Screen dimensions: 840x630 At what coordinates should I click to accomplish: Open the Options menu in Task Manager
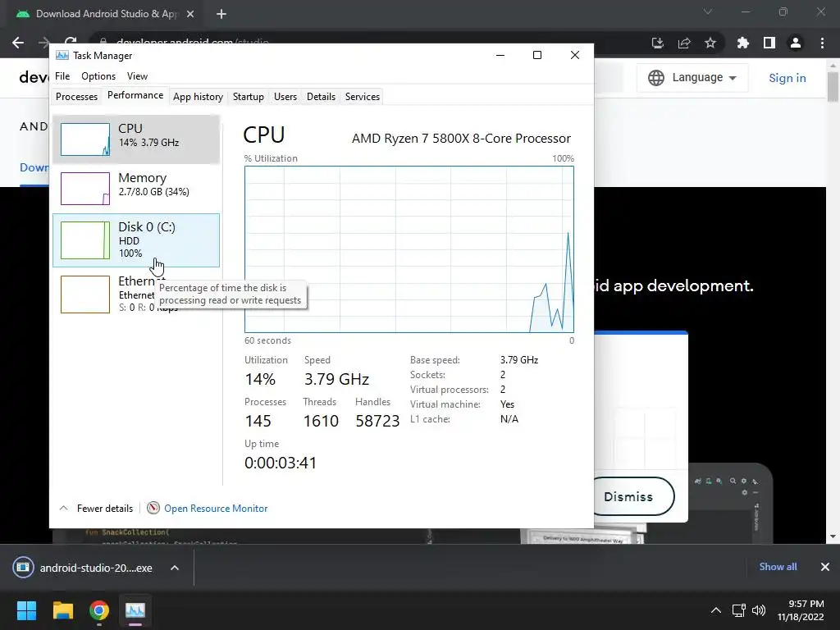(98, 76)
